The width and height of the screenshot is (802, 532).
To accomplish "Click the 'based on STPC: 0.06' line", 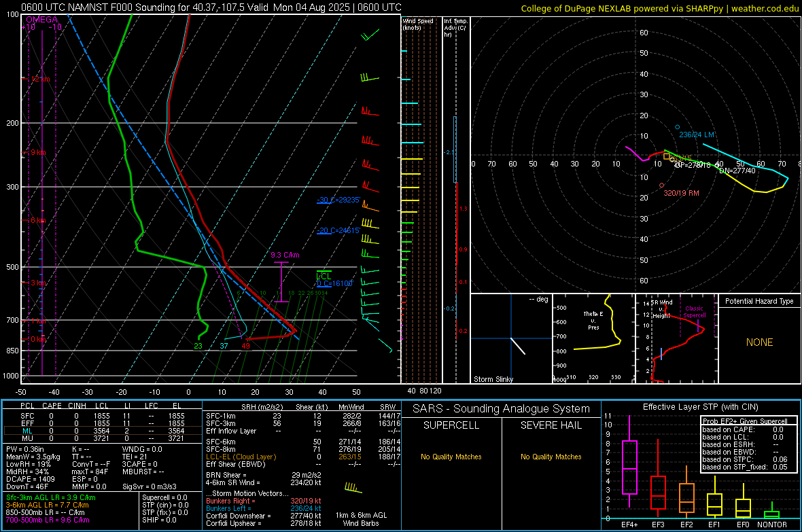I will coord(745,459).
